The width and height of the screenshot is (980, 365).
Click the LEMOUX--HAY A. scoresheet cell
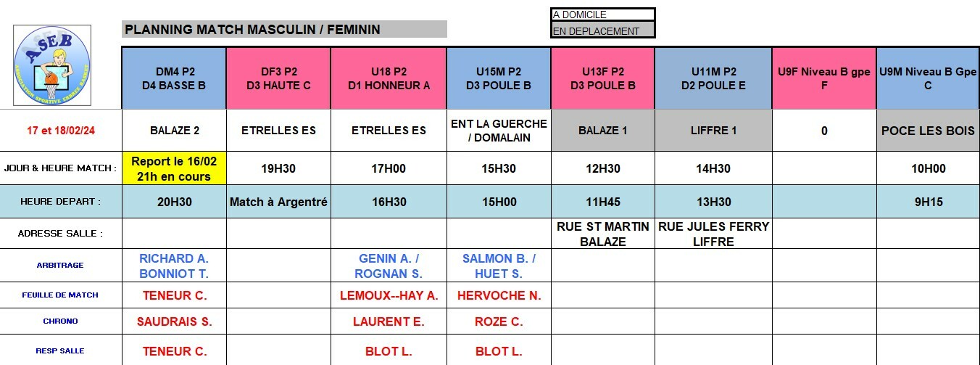click(x=389, y=295)
